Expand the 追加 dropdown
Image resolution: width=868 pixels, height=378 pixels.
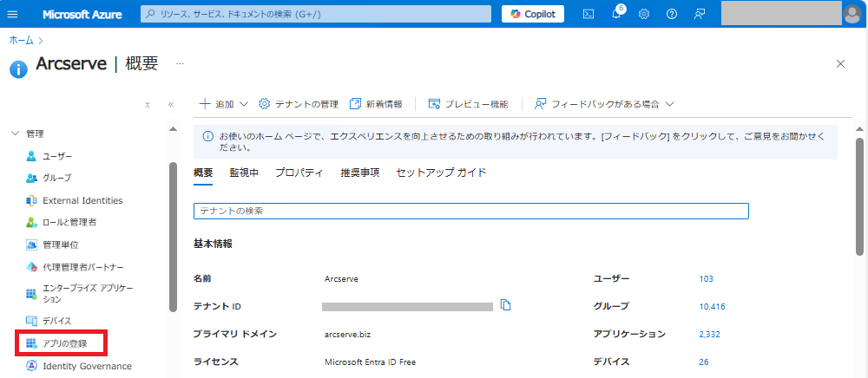coord(224,104)
